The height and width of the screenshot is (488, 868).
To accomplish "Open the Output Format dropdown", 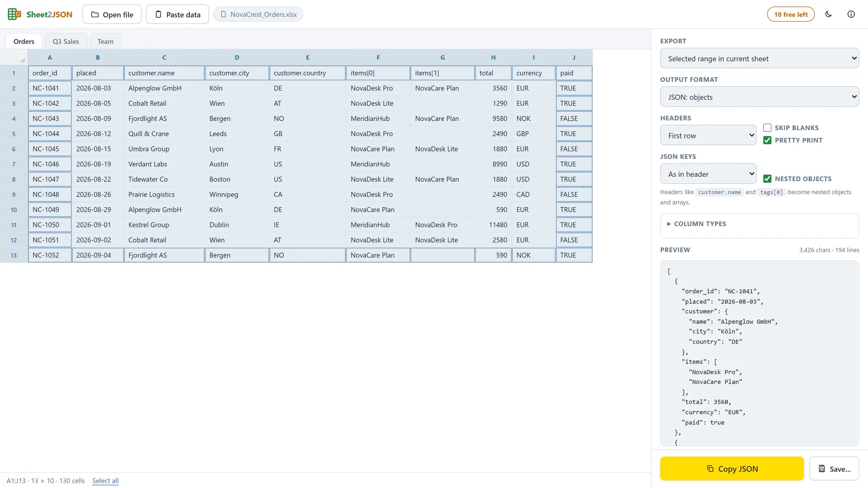I will pos(759,97).
